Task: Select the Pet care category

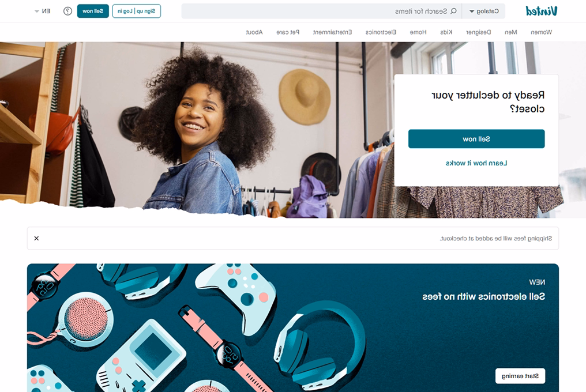Action: coord(288,32)
